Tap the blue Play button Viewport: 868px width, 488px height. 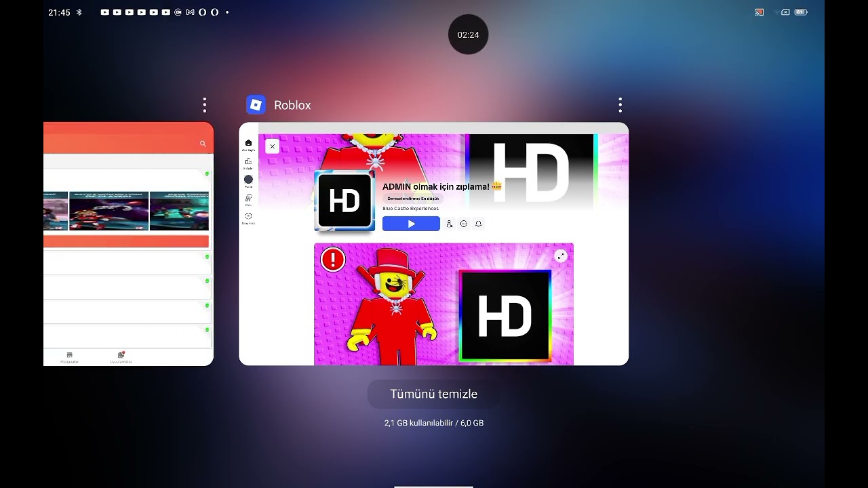coord(411,224)
